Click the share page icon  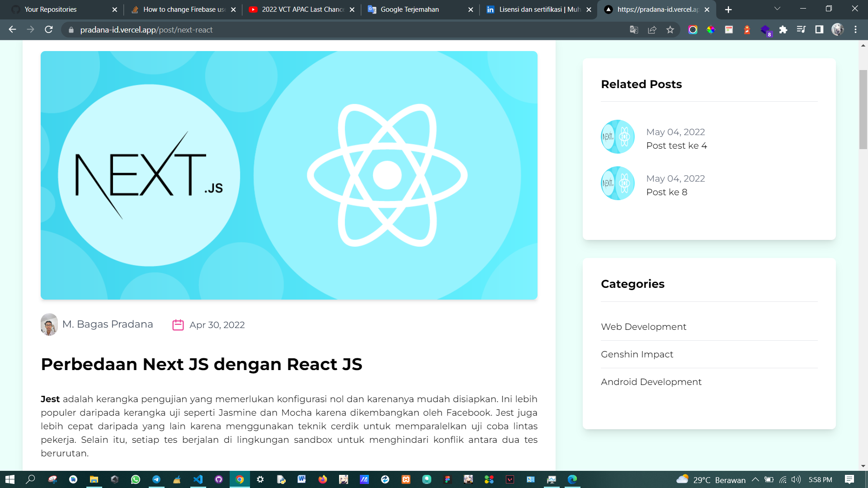[x=652, y=30]
